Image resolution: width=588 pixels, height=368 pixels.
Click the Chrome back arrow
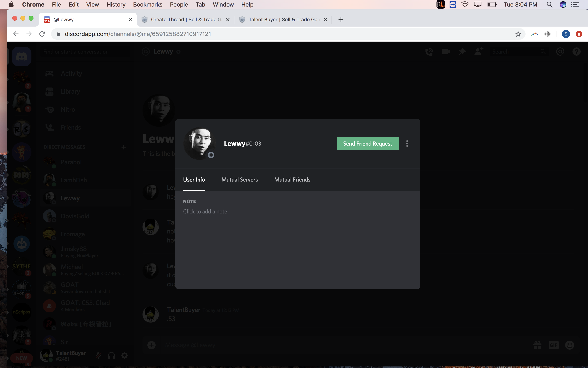16,34
